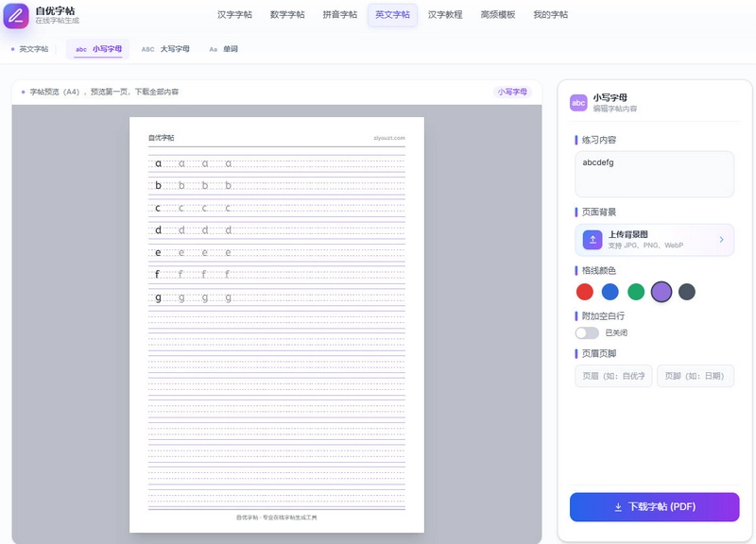Select the 小写字母 sub-tab
This screenshot has height=544, width=756.
[x=98, y=49]
